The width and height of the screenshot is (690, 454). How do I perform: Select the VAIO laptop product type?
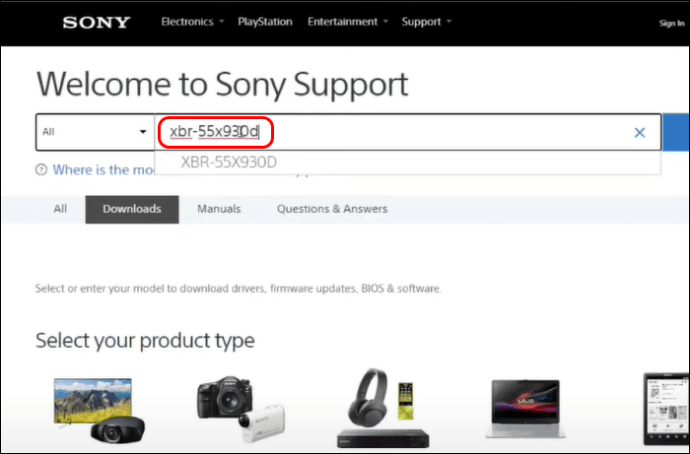click(525, 409)
